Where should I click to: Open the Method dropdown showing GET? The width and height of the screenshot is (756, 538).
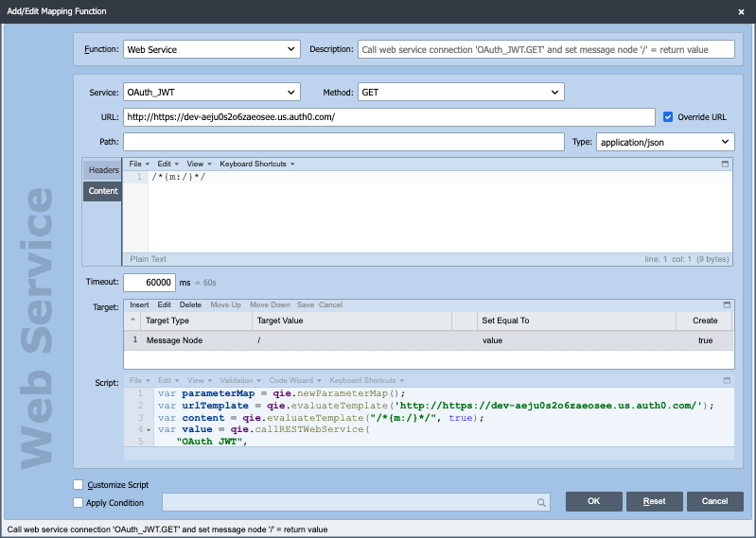click(x=461, y=92)
